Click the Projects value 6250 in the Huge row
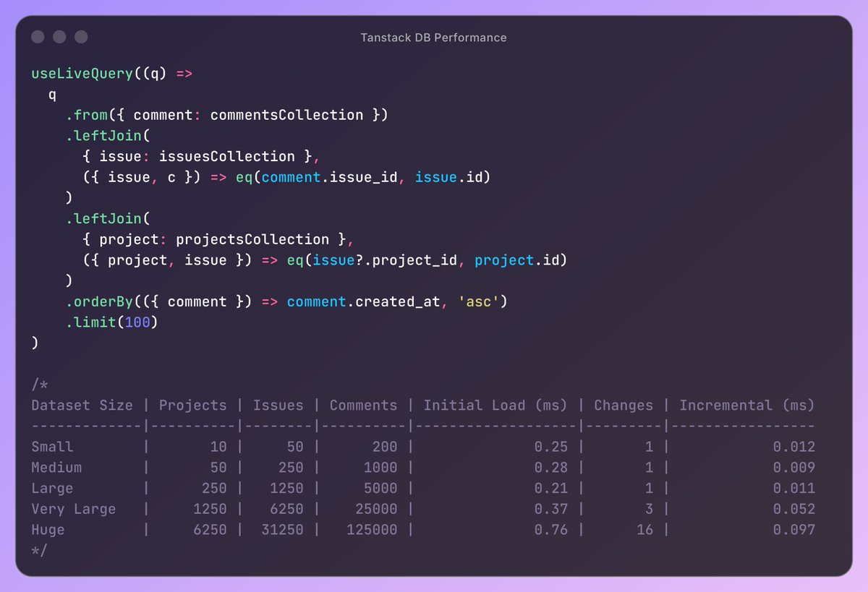This screenshot has width=868, height=592. [x=210, y=530]
